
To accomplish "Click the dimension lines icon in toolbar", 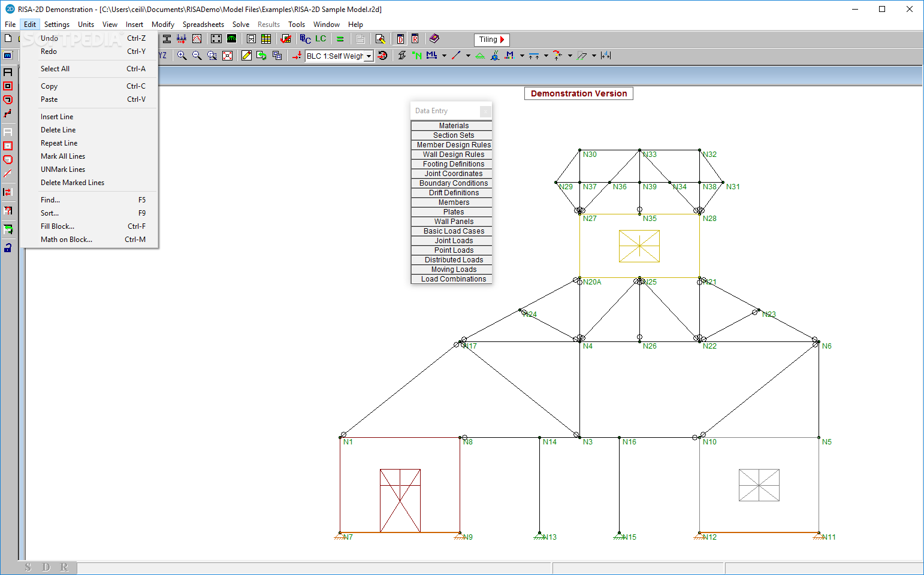I will [606, 56].
